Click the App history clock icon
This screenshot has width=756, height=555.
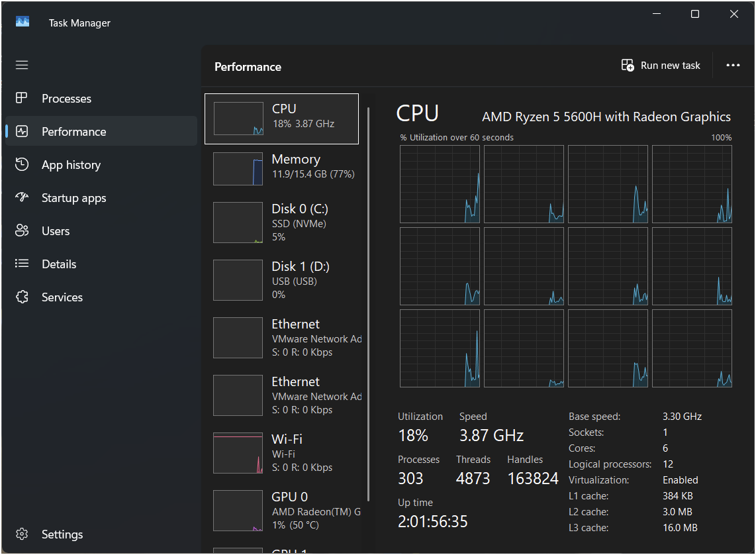[22, 164]
